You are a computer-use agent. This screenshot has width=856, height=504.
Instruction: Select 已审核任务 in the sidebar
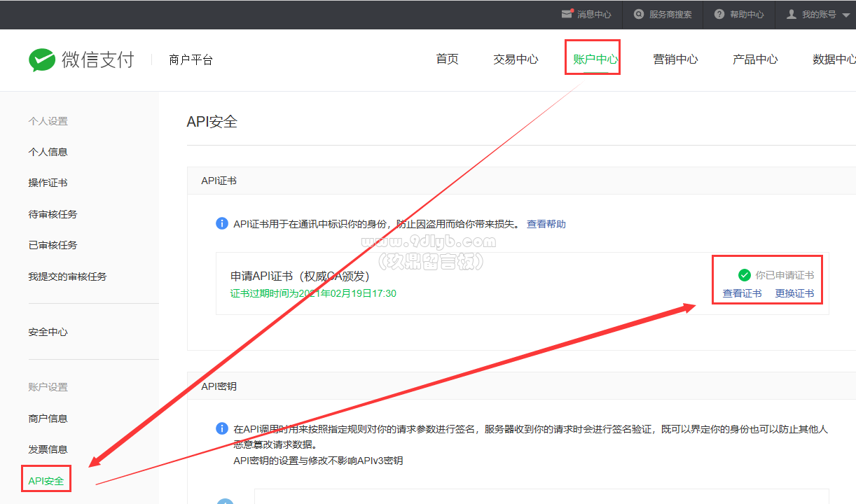53,245
